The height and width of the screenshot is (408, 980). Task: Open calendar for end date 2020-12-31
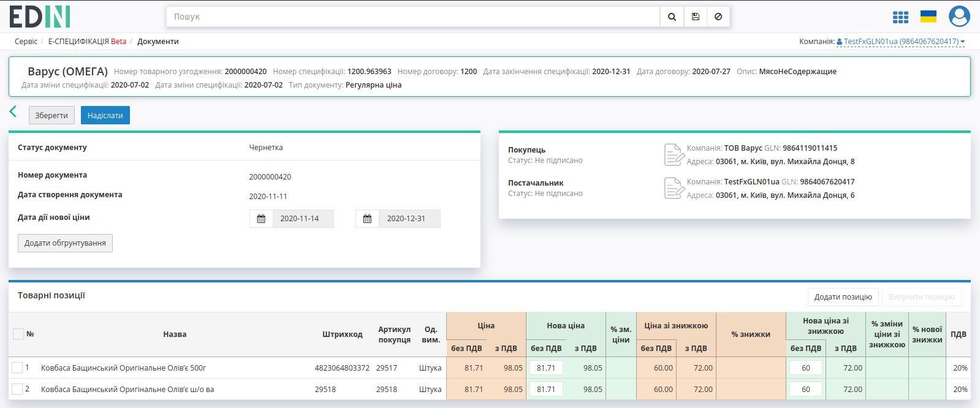click(368, 219)
